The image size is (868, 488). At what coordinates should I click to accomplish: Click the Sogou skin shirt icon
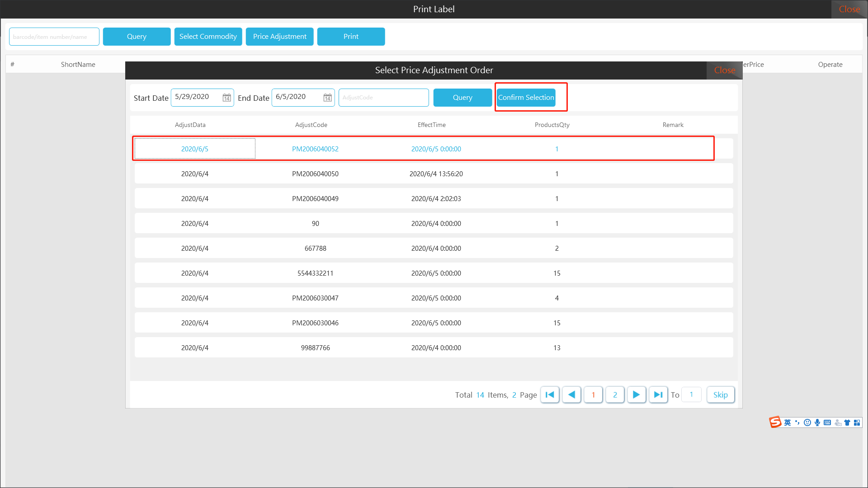pyautogui.click(x=847, y=422)
